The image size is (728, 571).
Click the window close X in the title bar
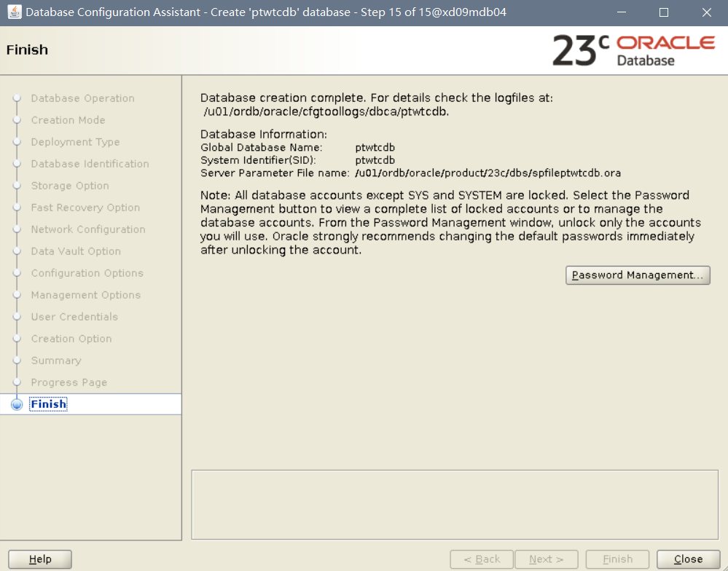[707, 12]
